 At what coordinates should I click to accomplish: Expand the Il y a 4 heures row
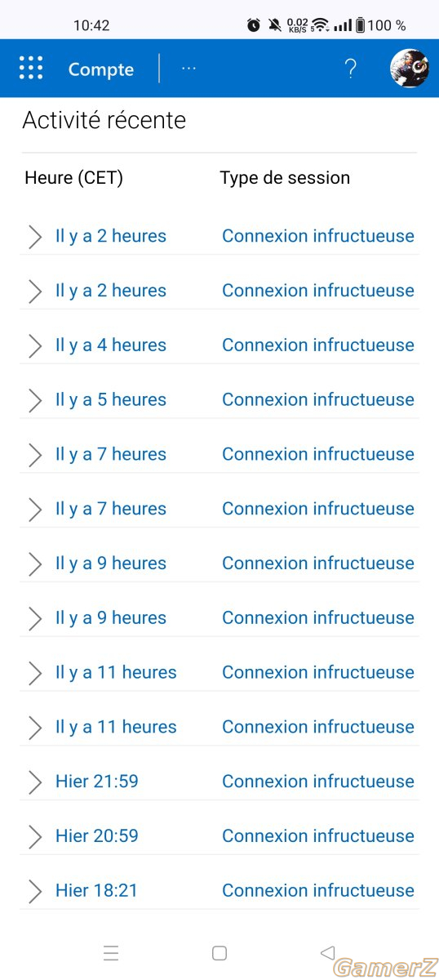(219, 345)
